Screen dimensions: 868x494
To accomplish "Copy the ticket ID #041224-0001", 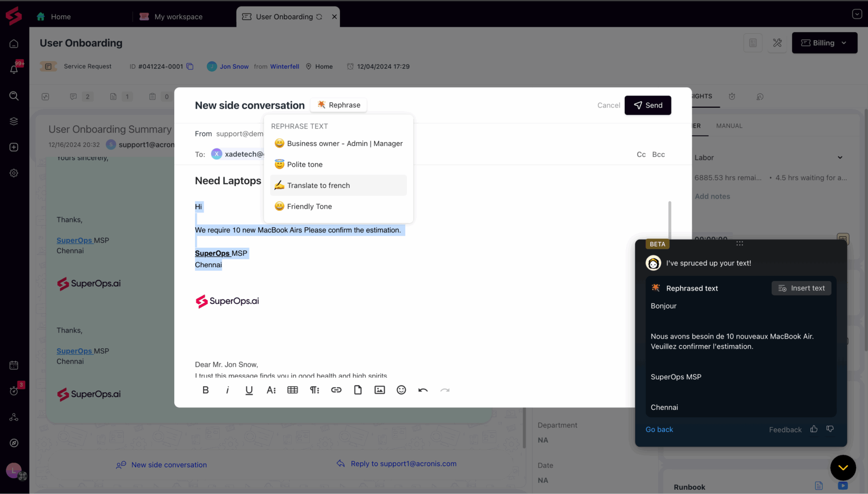I will [190, 67].
